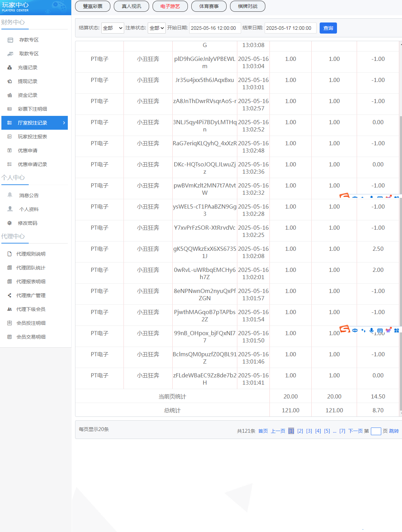Click the 取款专区 hand-with-cash icon

tap(10, 54)
